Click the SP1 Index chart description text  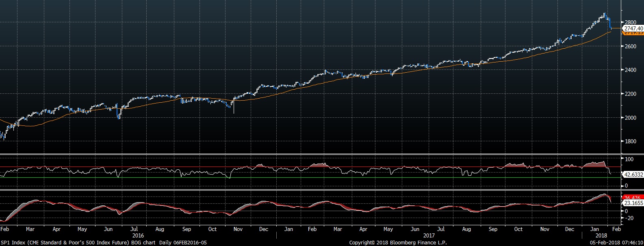78,243
